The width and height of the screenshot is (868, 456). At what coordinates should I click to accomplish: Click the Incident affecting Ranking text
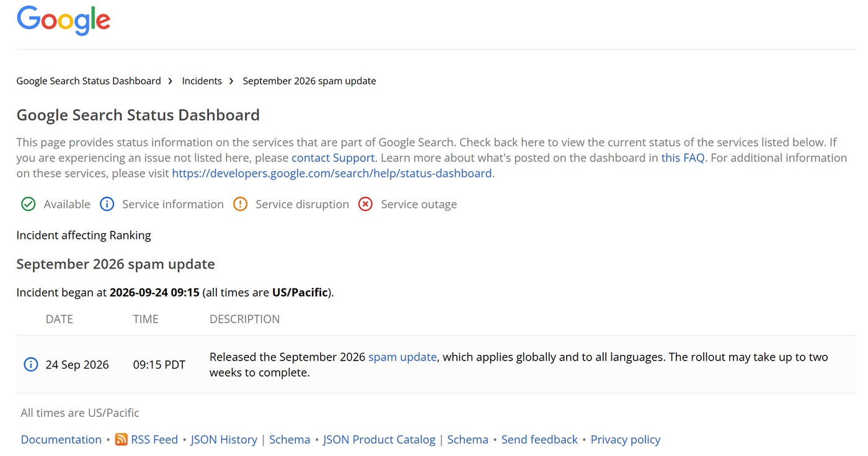(84, 235)
